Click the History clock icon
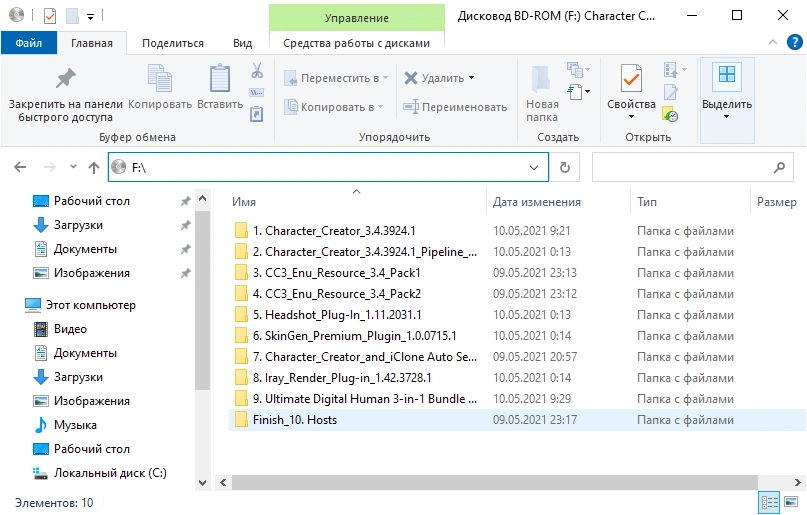This screenshot has width=807, height=515. pyautogui.click(x=670, y=114)
